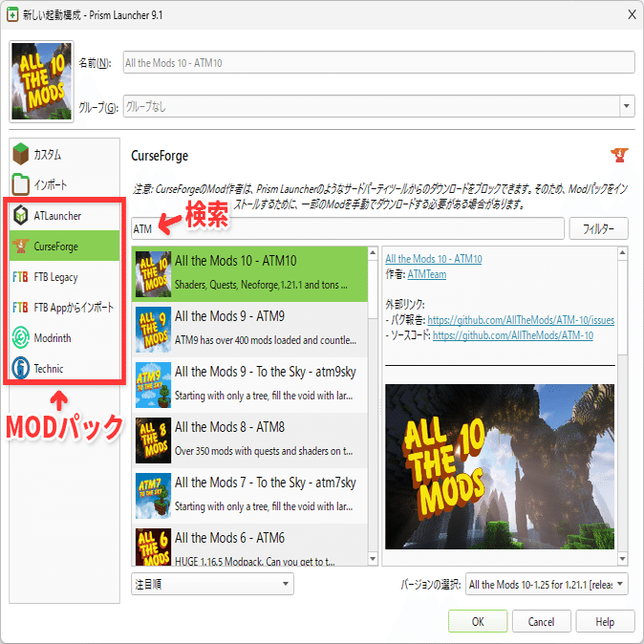
Task: Select the All the Mods 6 - ATM6 title
Action: pyautogui.click(x=229, y=538)
